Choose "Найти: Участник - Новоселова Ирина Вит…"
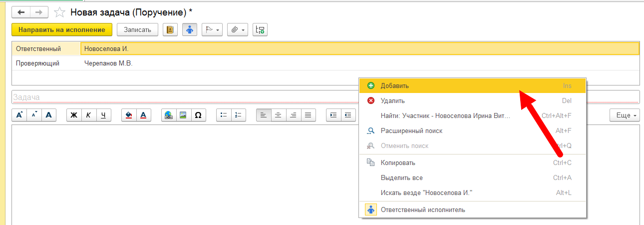Screen dimensions: 644x225 pos(473,116)
